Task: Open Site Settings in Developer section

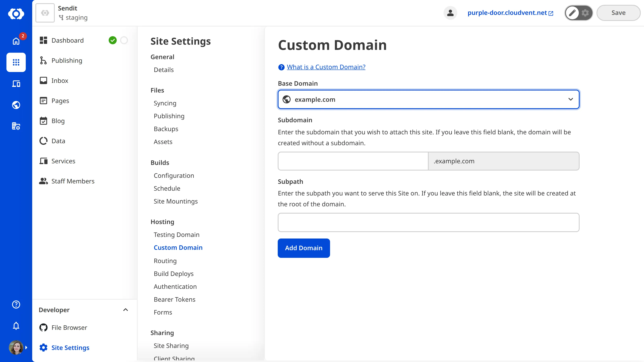Action: (x=70, y=348)
